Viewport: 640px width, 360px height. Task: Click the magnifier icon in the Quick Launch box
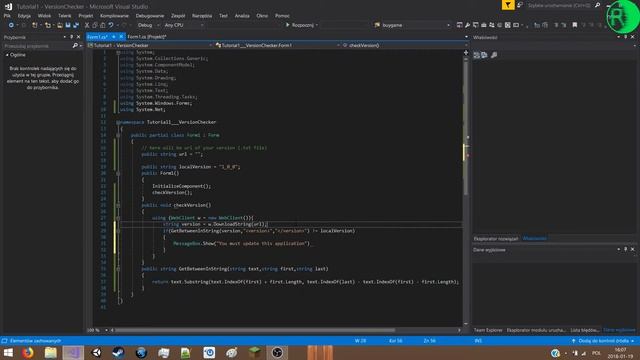click(598, 5)
